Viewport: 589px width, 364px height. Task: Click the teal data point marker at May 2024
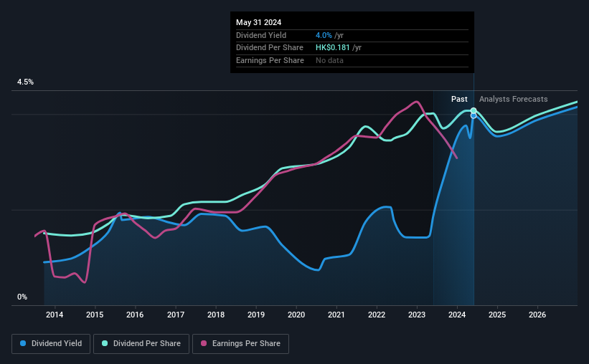coord(473,110)
